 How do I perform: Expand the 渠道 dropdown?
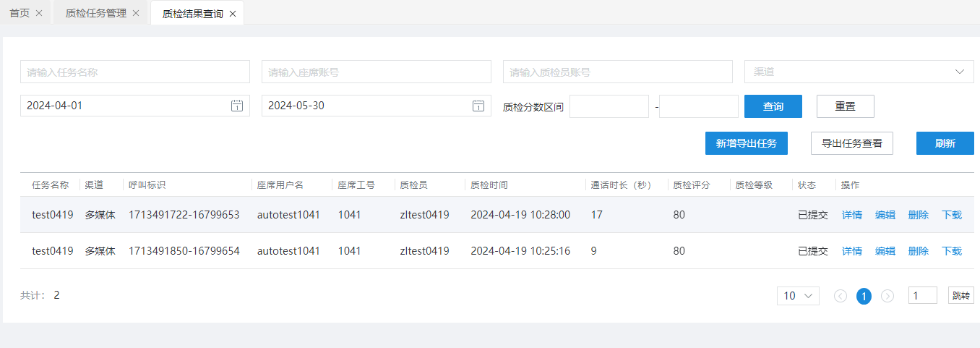pos(859,72)
